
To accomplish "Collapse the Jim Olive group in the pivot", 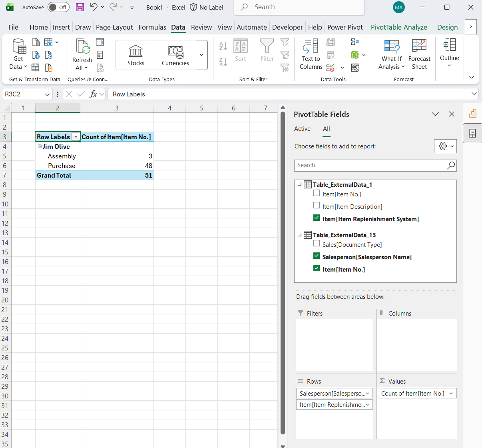I will (x=40, y=146).
